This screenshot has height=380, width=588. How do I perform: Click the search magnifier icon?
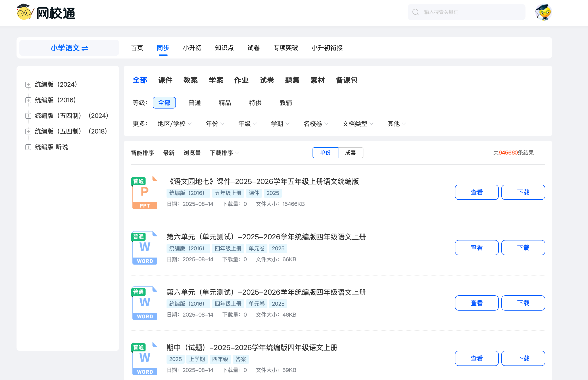tap(416, 12)
